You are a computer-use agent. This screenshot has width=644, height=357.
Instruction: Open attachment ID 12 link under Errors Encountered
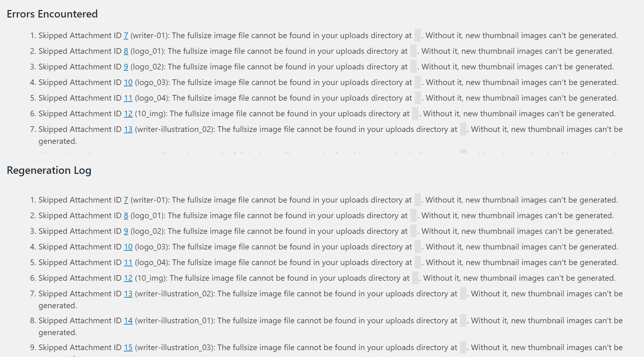(x=128, y=114)
